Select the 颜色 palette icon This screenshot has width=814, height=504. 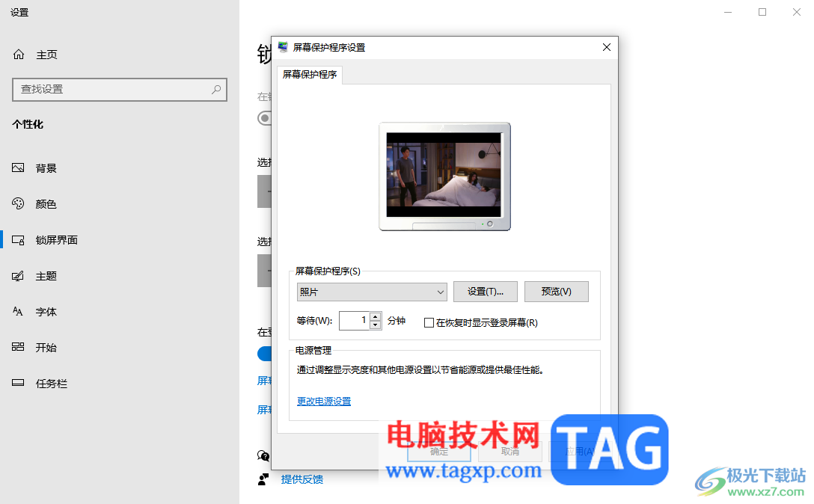(x=18, y=203)
